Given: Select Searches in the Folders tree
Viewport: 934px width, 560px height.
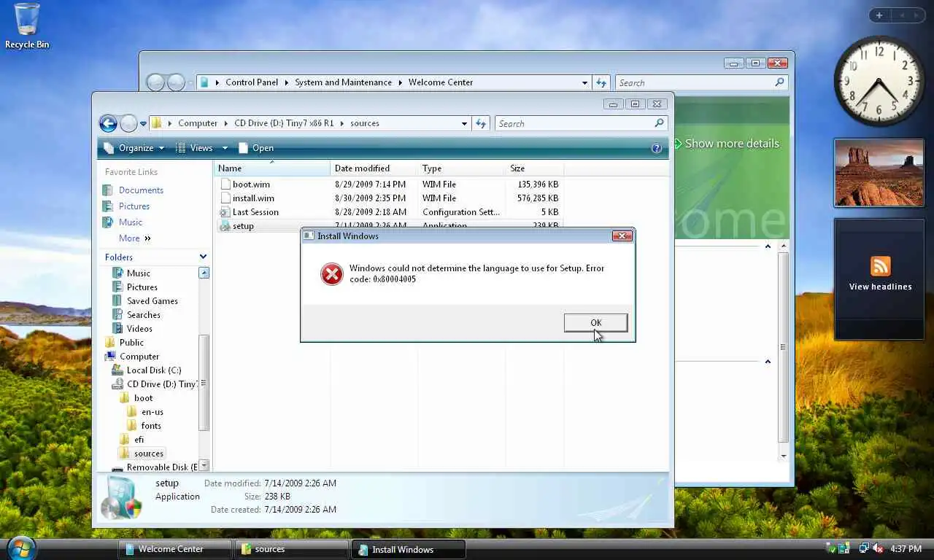Looking at the screenshot, I should [x=143, y=315].
